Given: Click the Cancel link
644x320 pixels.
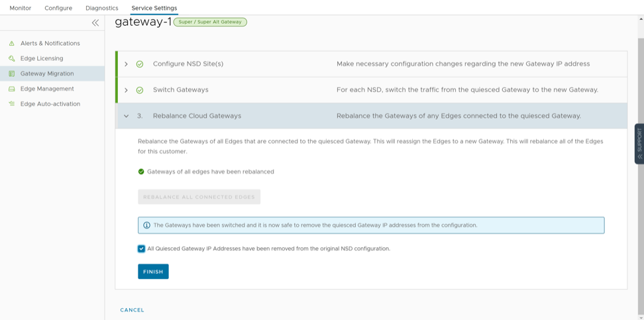Looking at the screenshot, I should tap(132, 310).
